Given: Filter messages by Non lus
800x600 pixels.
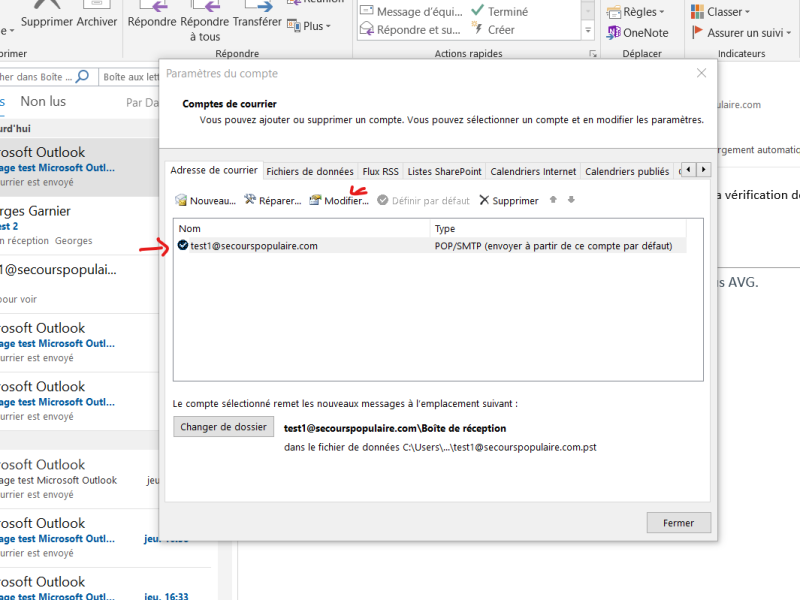Looking at the screenshot, I should pos(43,102).
